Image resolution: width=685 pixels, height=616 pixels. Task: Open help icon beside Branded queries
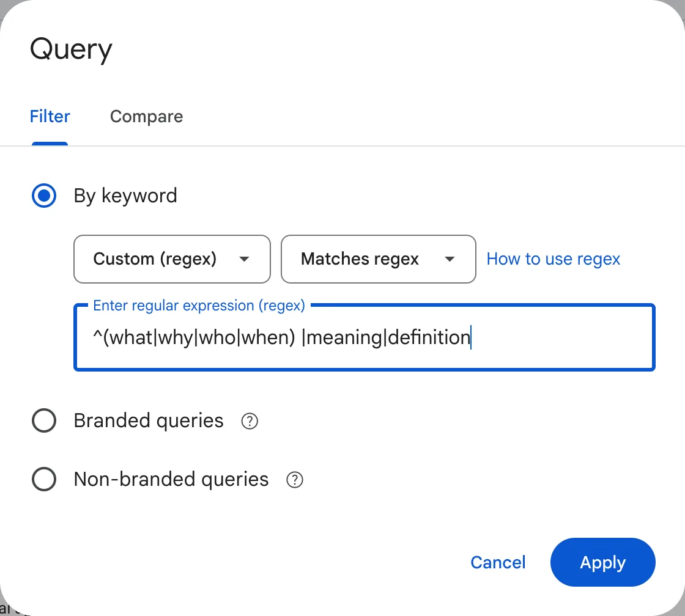[x=250, y=421]
